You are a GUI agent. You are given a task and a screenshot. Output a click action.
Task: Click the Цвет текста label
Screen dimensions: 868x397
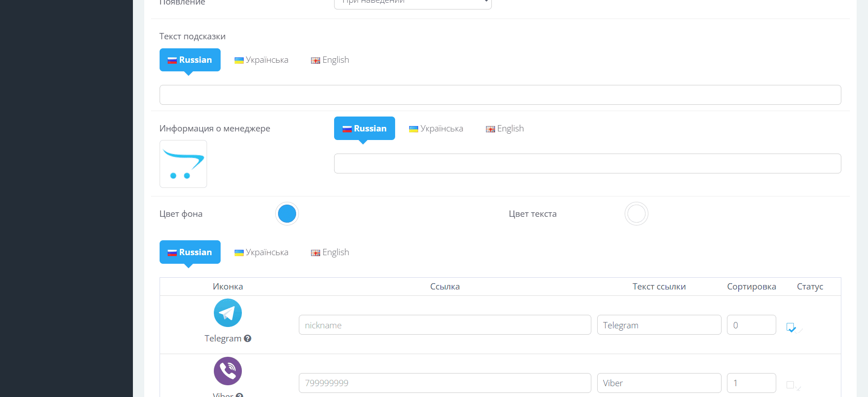tap(533, 214)
